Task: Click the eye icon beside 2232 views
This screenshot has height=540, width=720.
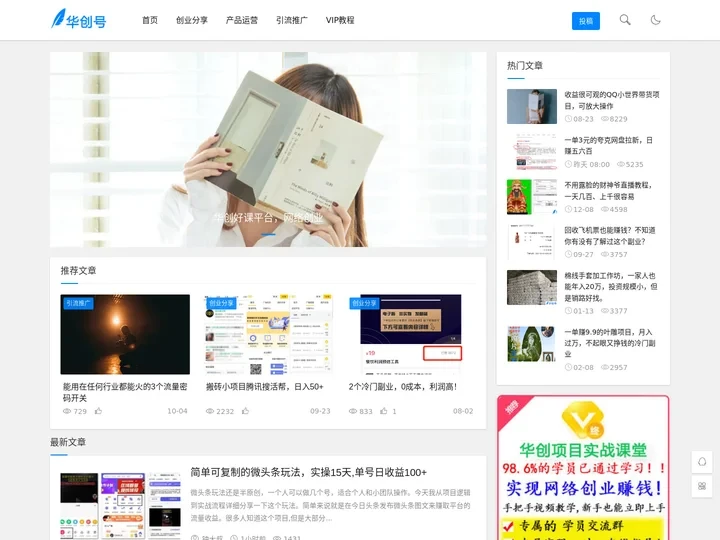Action: (210, 411)
